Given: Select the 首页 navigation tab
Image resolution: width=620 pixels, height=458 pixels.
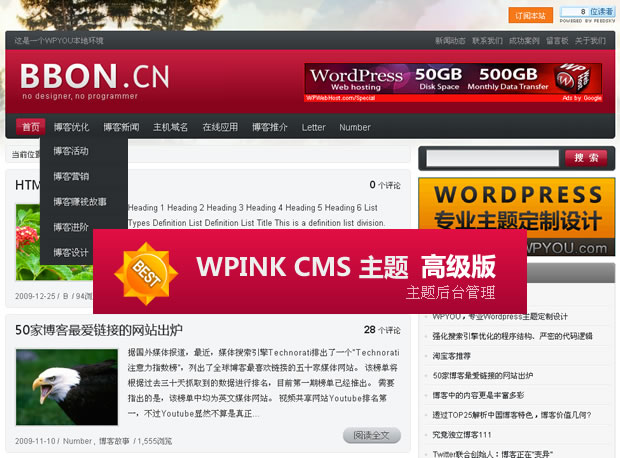Looking at the screenshot, I should coord(30,127).
